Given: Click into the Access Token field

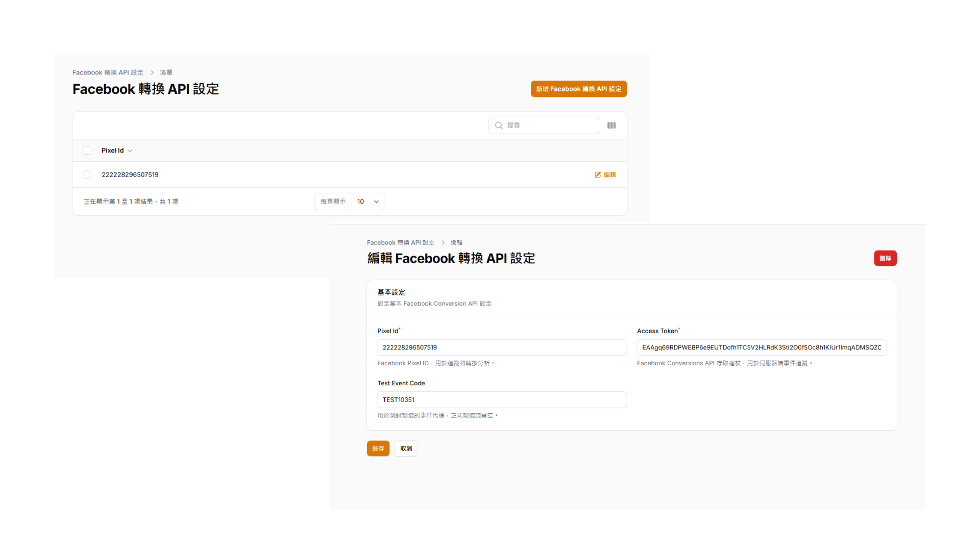Looking at the screenshot, I should [x=761, y=347].
